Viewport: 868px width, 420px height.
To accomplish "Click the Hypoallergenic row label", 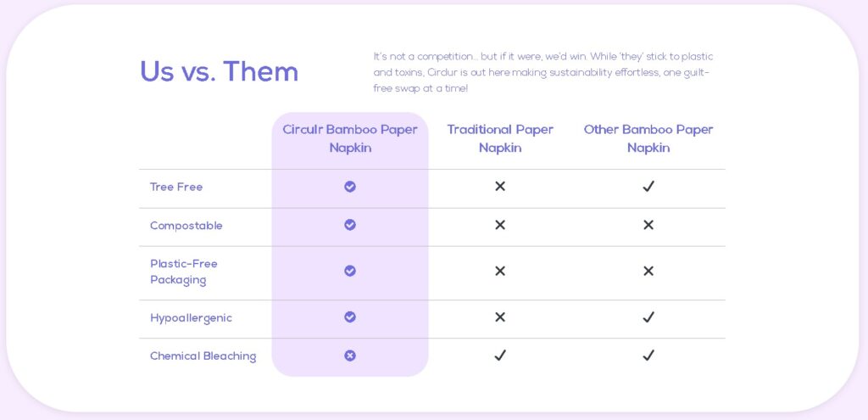I will [x=191, y=318].
